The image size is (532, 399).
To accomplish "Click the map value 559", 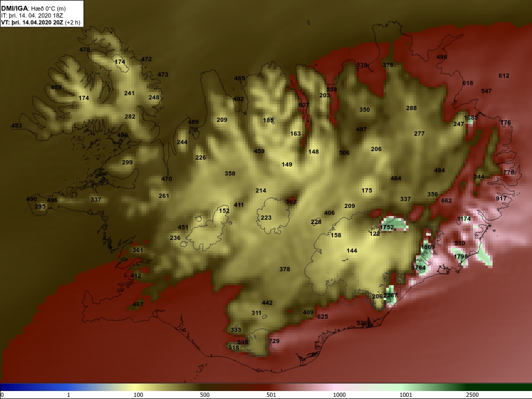I will (x=332, y=89).
